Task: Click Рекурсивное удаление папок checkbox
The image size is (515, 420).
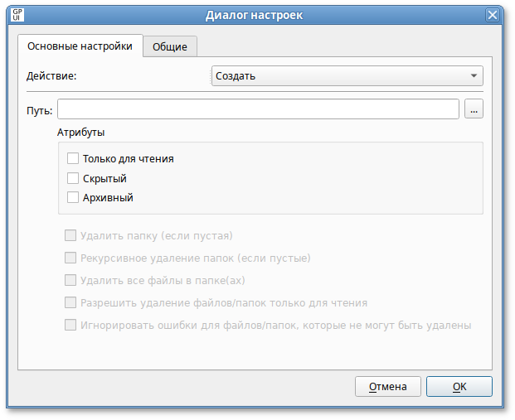Action: (x=70, y=258)
